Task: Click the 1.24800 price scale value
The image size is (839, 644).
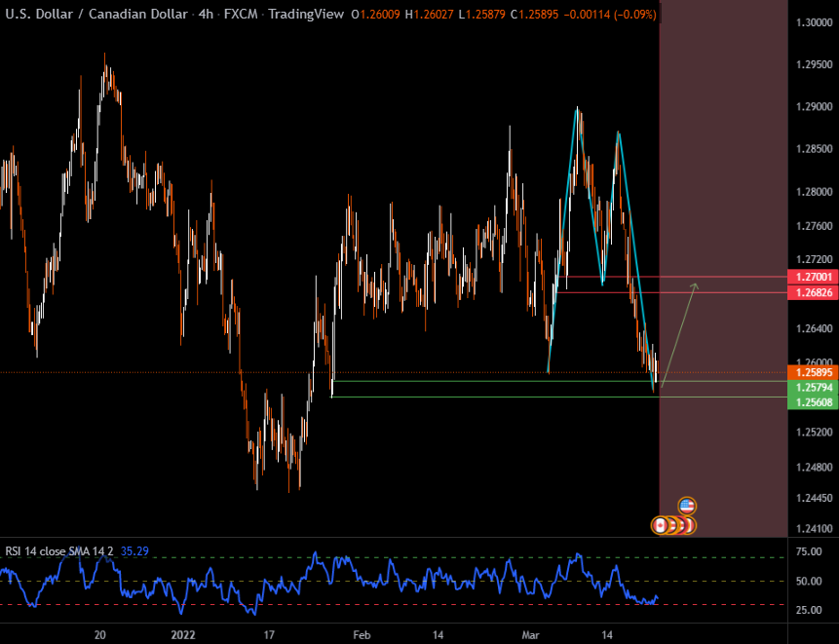Action: click(815, 468)
